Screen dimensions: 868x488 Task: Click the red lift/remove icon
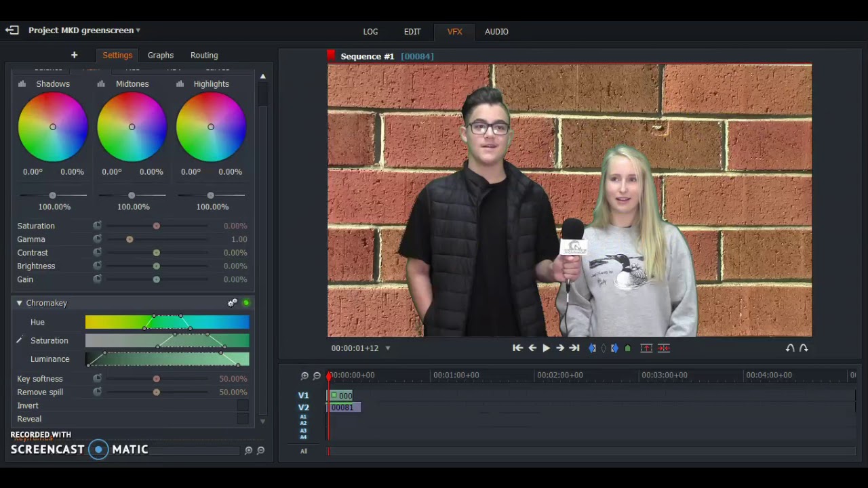pyautogui.click(x=646, y=348)
